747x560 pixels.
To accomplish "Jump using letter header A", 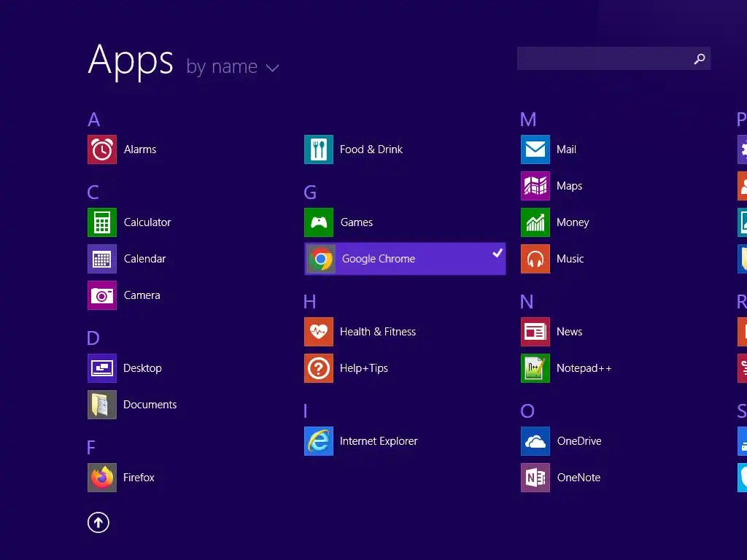I will pos(94,119).
